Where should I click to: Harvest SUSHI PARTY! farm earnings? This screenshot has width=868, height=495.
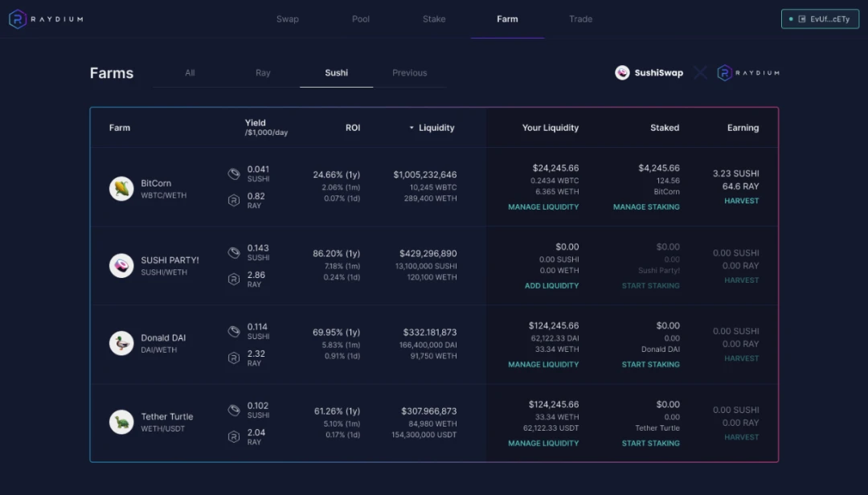(742, 280)
